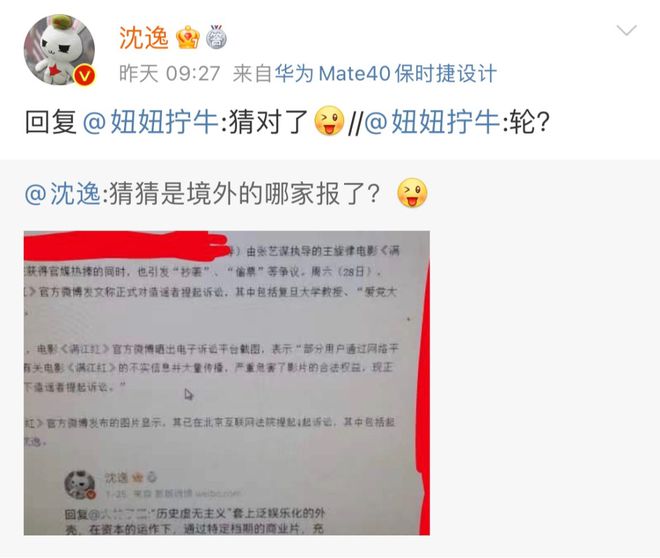
Task: Open the 沈逸 orange username
Action: coord(144,37)
